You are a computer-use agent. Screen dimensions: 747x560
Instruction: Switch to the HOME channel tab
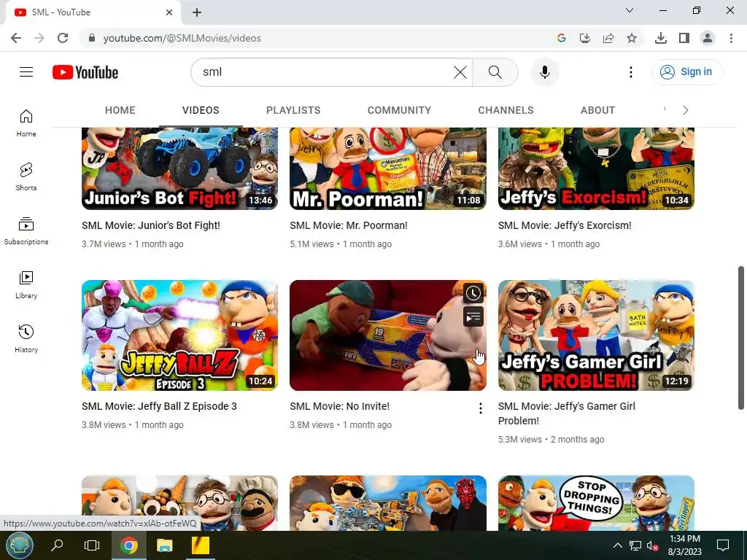point(120,111)
